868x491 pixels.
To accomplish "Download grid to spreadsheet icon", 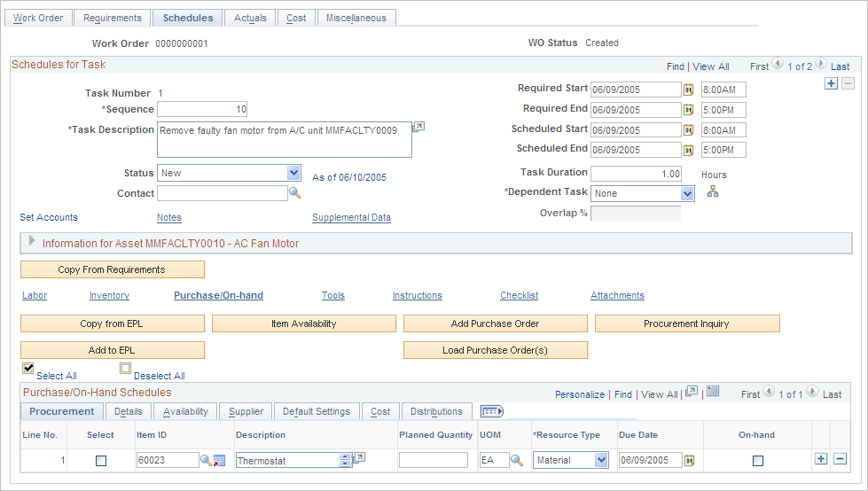I will 713,392.
